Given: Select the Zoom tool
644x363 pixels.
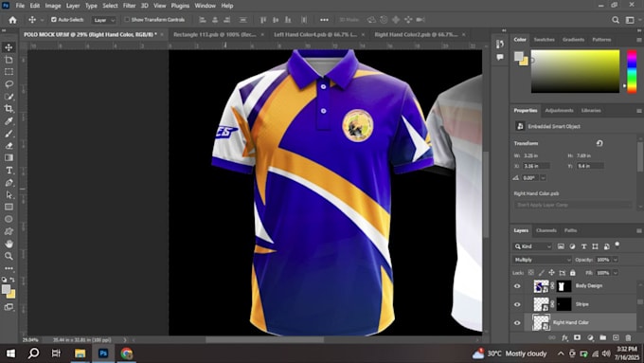Looking at the screenshot, I should 9,256.
